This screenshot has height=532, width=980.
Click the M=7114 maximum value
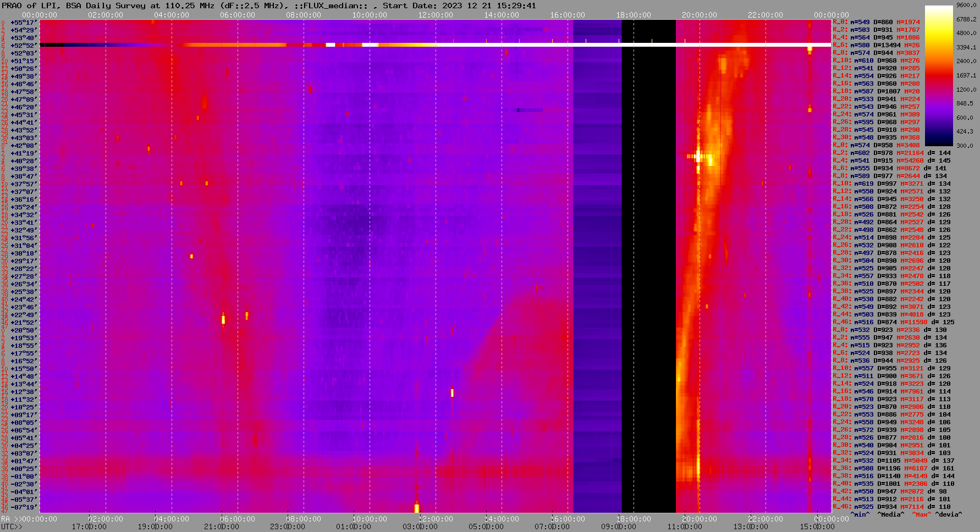pos(912,507)
